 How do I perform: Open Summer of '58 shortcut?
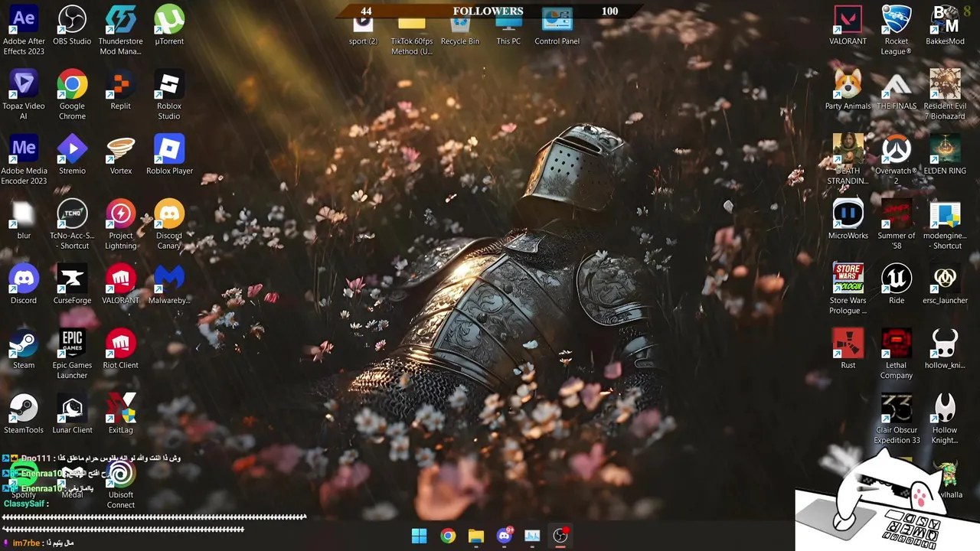pos(897,225)
